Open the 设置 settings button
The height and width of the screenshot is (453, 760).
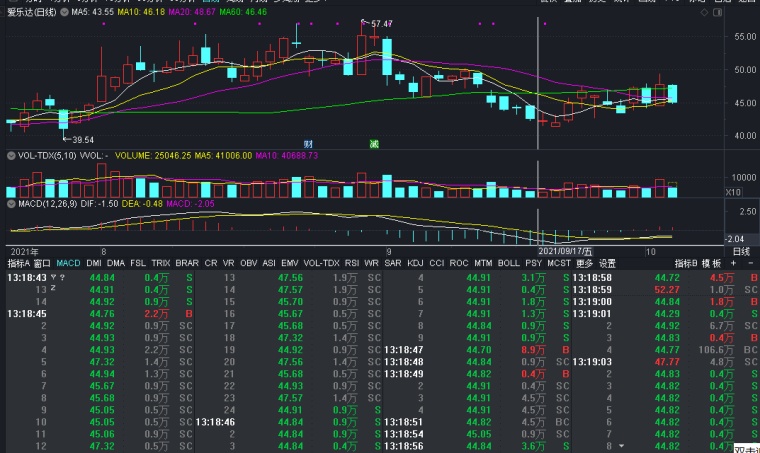point(607,263)
